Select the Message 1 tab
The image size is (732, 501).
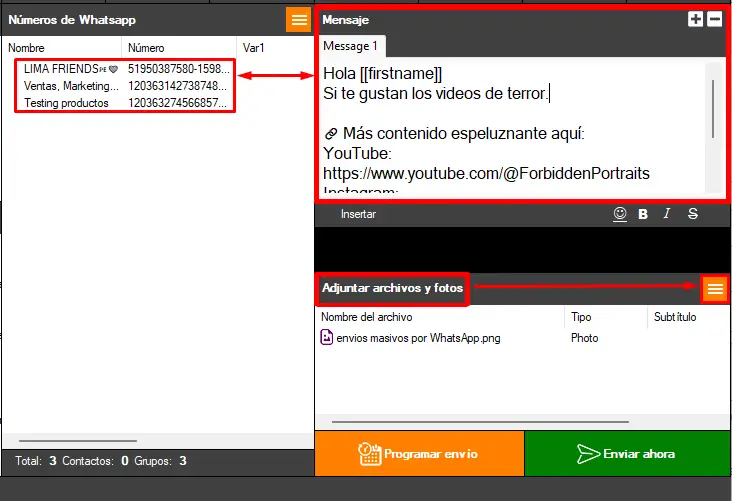tap(349, 46)
